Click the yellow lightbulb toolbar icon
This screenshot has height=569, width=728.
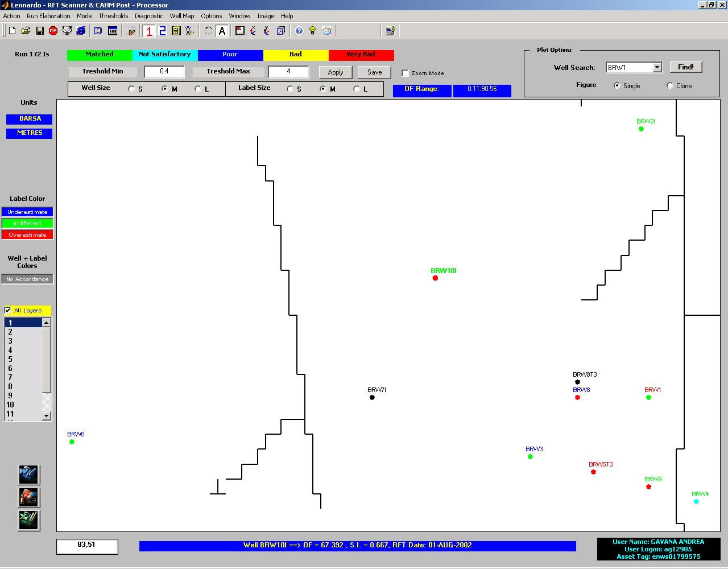313,31
